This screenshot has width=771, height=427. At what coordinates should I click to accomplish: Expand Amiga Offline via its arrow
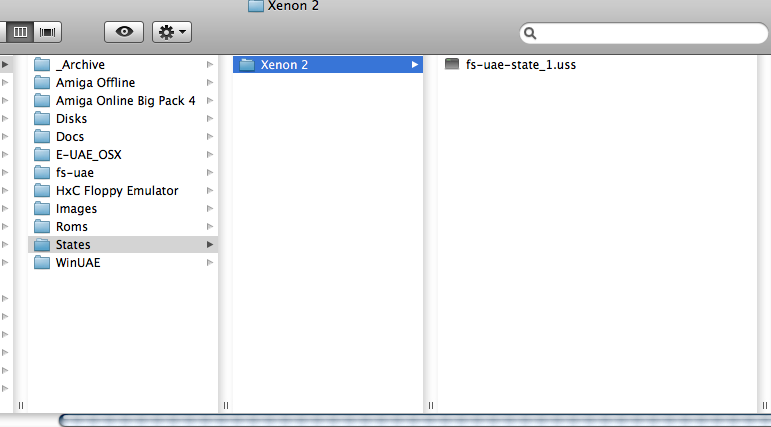pyautogui.click(x=210, y=83)
